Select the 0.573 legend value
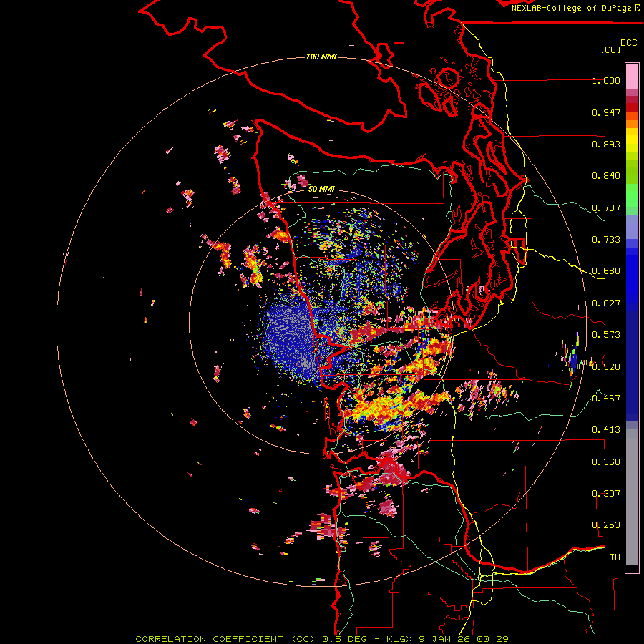 pos(606,335)
